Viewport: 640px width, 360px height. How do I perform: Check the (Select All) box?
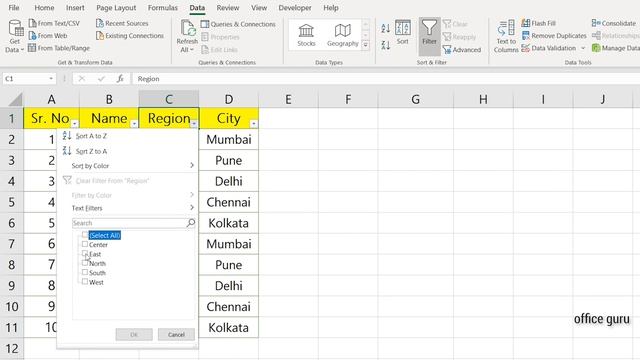(85, 235)
